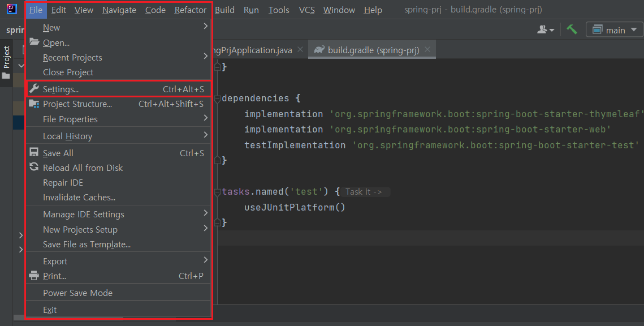Open the Window menu

coord(339,10)
